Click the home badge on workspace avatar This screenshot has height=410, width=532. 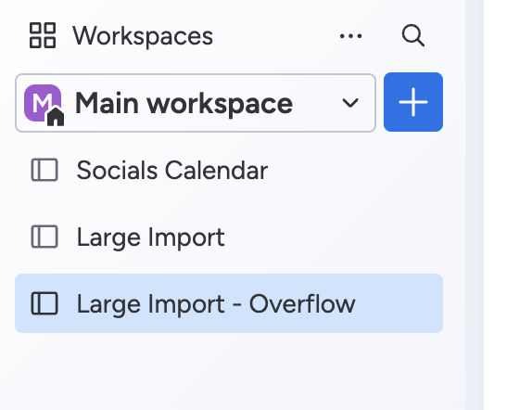pyautogui.click(x=56, y=117)
